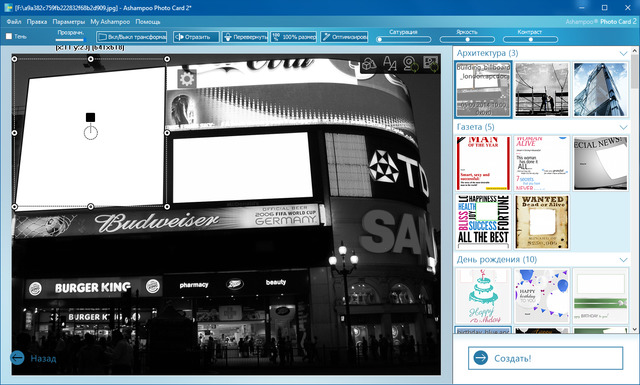Screen dimensions: 640x385
Task: Click the Перевернуть flip button
Action: click(245, 37)
